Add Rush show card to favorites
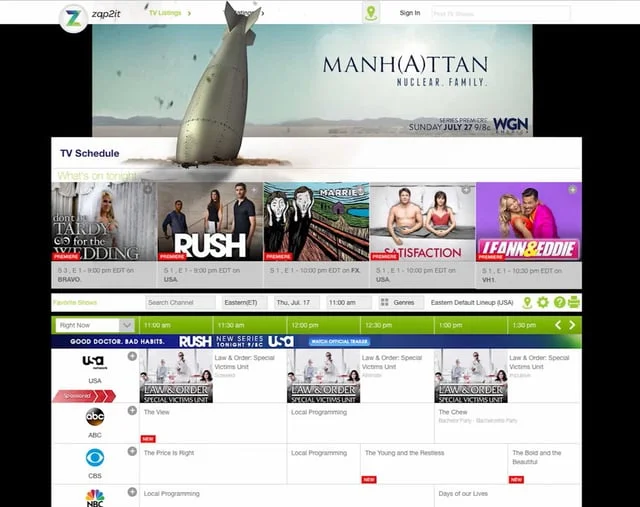Screen dimensions: 640x507 point(254,189)
